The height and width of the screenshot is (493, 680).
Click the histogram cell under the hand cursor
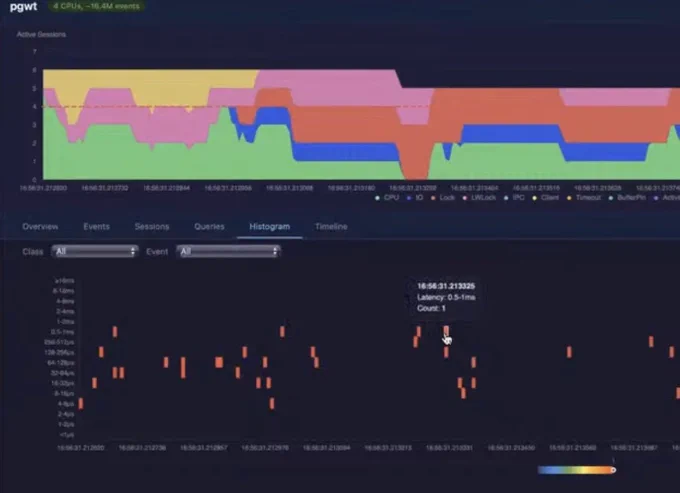click(446, 332)
